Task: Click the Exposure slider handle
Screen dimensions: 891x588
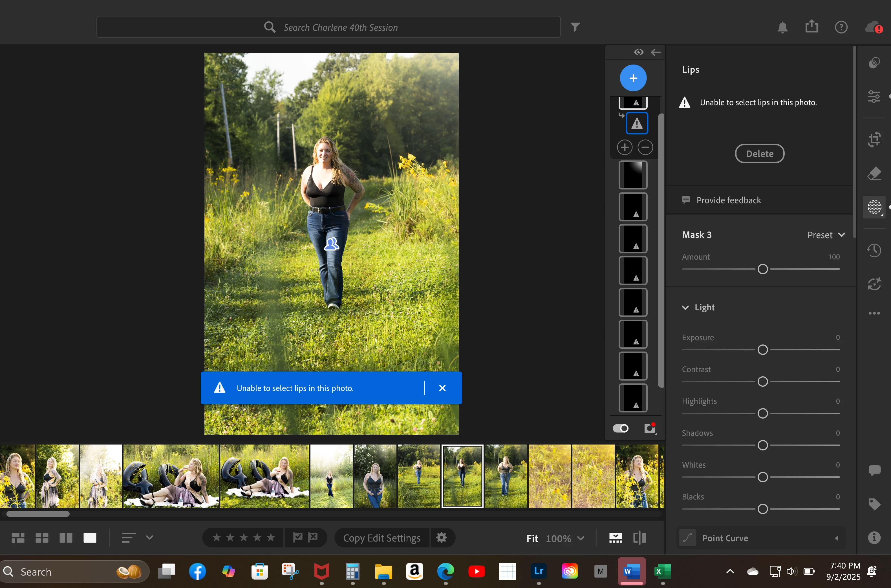Action: click(762, 350)
